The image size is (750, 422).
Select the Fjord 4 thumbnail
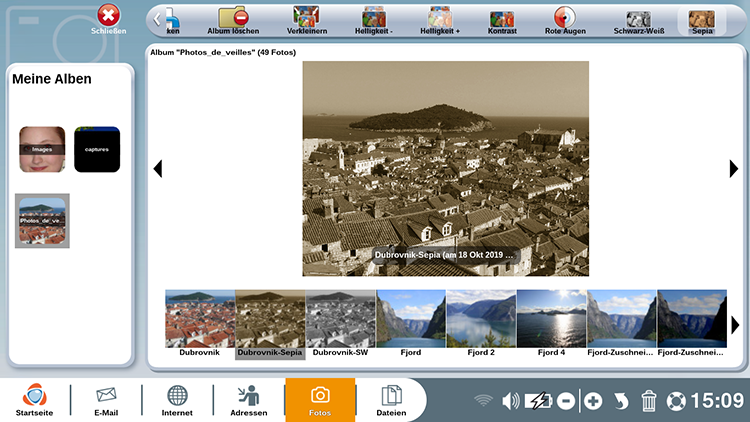click(x=551, y=323)
